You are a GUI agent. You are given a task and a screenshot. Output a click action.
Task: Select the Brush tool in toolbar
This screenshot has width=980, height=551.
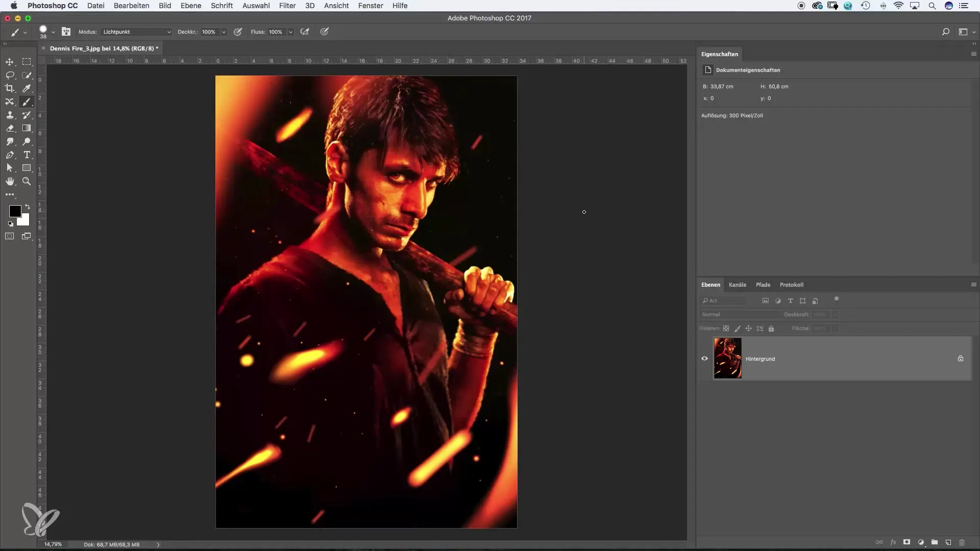click(27, 102)
